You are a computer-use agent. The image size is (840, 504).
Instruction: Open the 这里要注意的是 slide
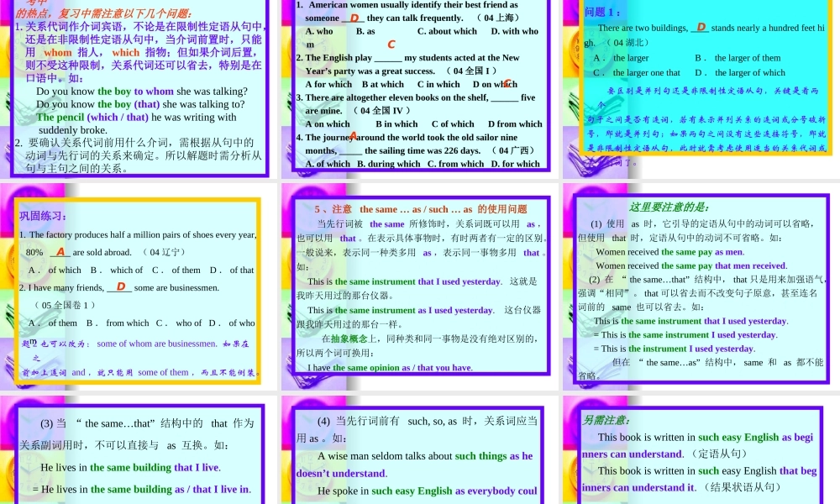click(x=701, y=286)
